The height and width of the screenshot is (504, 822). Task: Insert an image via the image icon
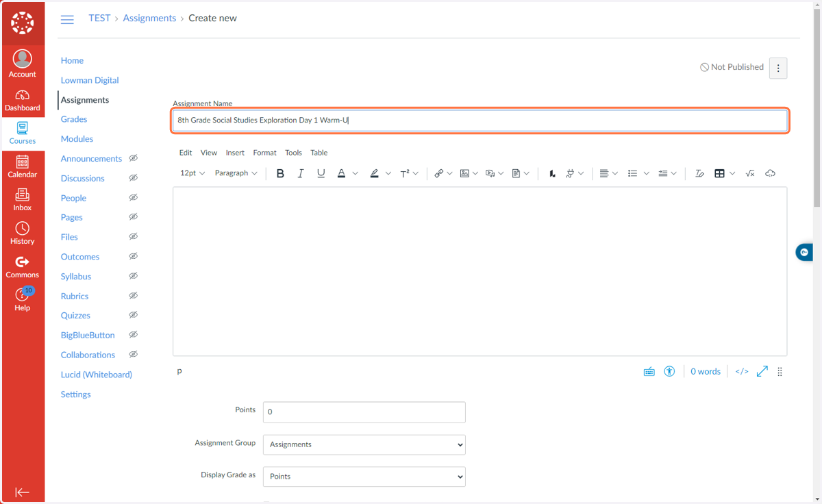pyautogui.click(x=464, y=173)
